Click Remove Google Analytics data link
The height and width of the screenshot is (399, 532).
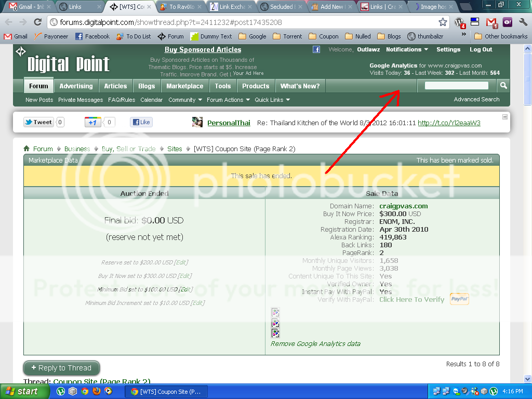pyautogui.click(x=315, y=344)
